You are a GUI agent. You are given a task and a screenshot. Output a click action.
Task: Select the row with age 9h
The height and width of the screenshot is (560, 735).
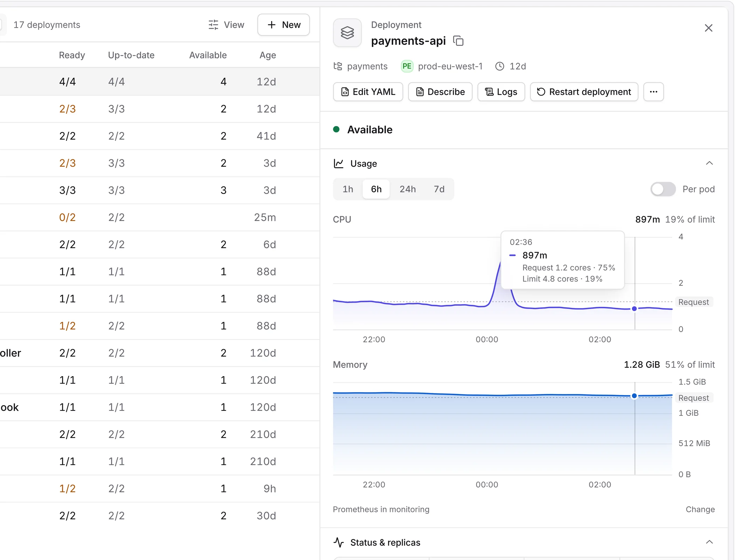[x=160, y=489]
